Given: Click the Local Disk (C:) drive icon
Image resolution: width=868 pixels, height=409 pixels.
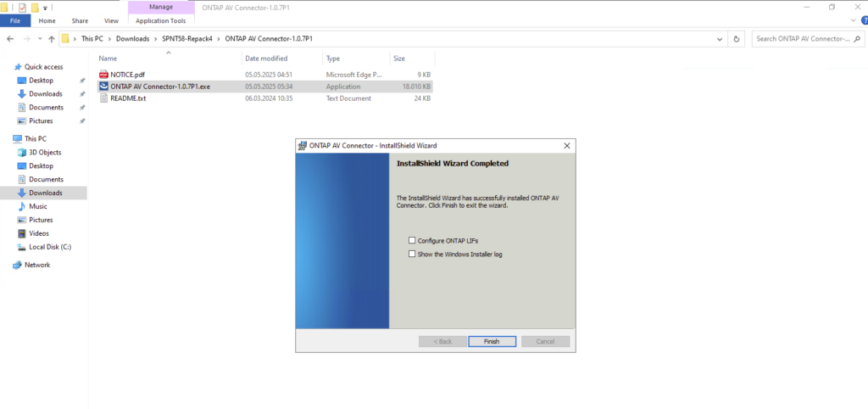Looking at the screenshot, I should coord(22,247).
